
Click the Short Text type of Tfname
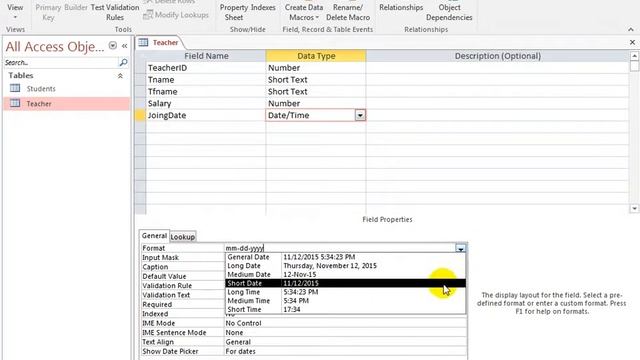click(x=316, y=91)
